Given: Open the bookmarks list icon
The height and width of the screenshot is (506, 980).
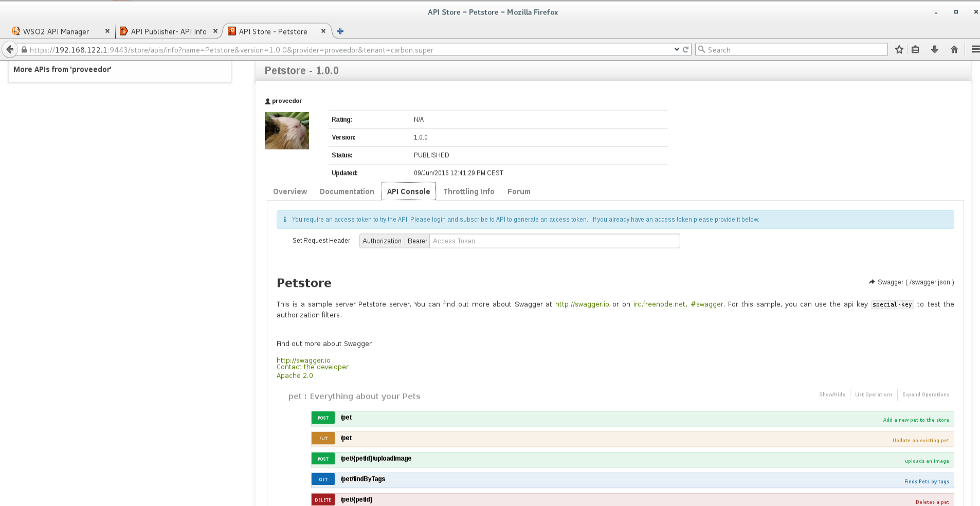Looking at the screenshot, I should pyautogui.click(x=915, y=49).
